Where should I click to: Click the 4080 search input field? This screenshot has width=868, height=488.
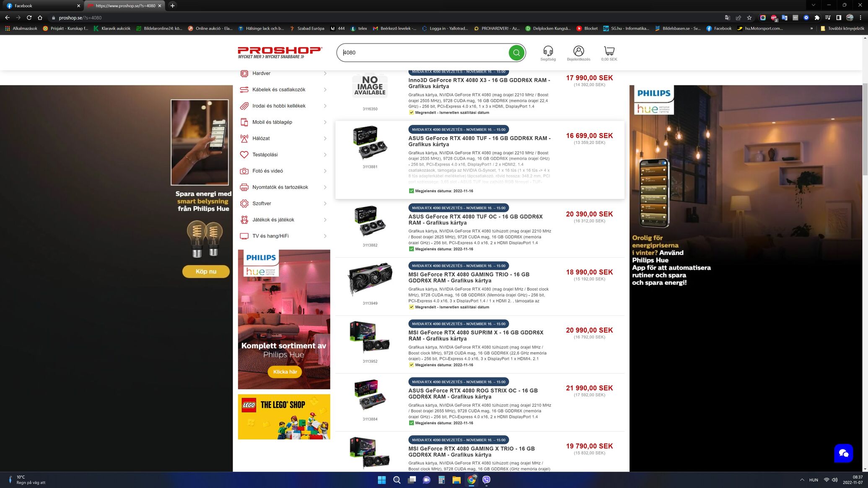[x=422, y=53]
